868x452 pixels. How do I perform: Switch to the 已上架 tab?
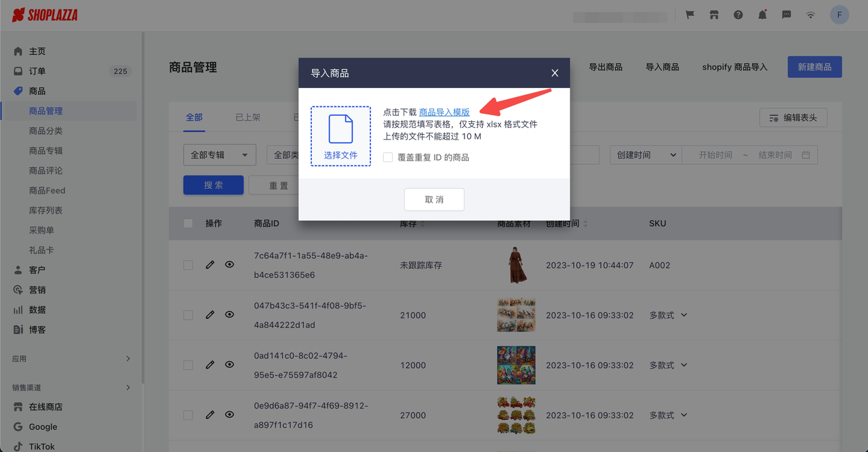point(247,117)
